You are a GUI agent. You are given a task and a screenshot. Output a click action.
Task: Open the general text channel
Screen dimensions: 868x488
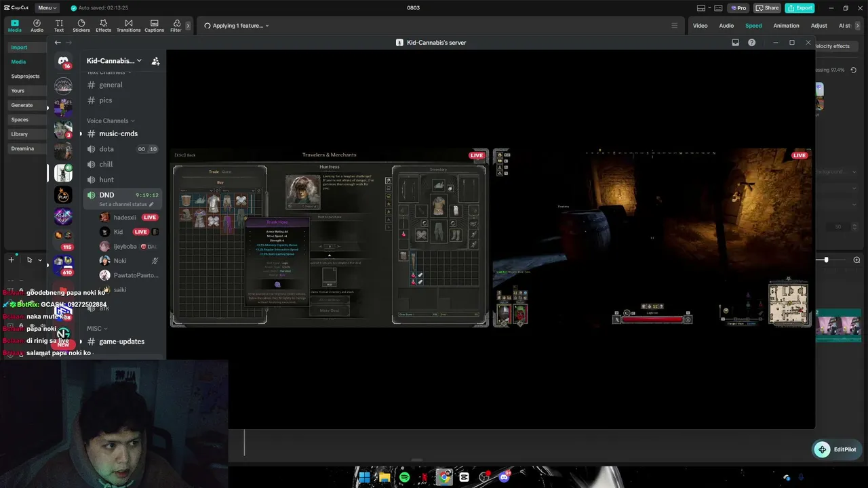tap(111, 85)
